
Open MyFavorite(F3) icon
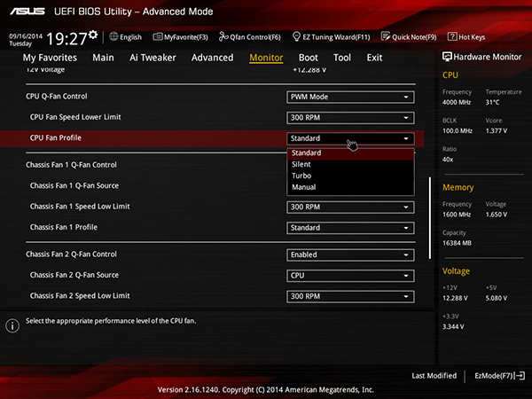[x=158, y=36]
